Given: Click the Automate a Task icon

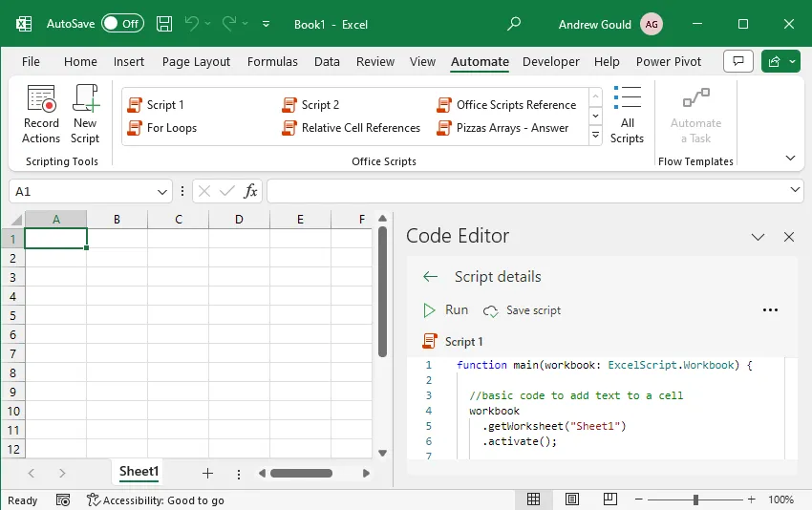Looking at the screenshot, I should pyautogui.click(x=695, y=97).
